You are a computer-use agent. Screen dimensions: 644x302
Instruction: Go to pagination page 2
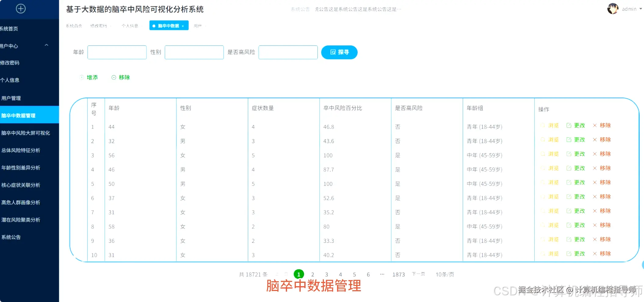click(x=313, y=275)
